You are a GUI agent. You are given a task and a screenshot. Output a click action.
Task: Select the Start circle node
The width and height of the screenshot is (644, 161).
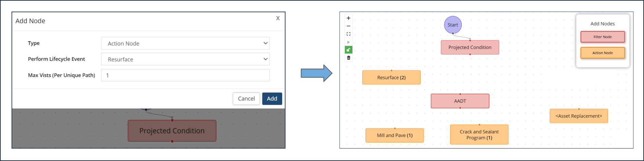tap(453, 25)
